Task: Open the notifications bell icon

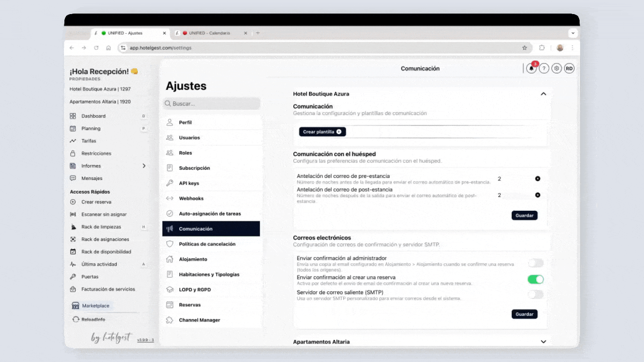Action: point(531,69)
